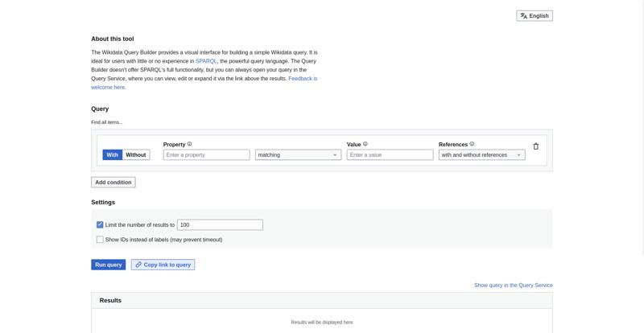Screen dimensions: 644x333
Task: Click the Add condition button
Action: click(114, 183)
